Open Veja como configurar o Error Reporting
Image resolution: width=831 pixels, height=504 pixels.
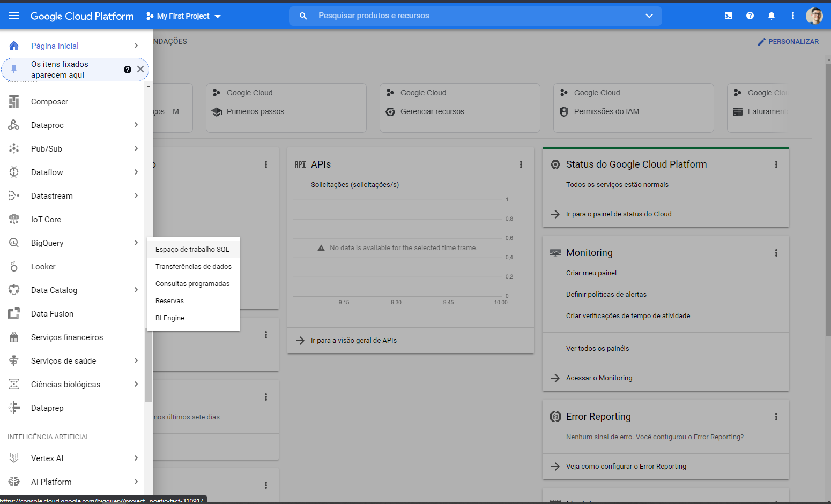(626, 467)
